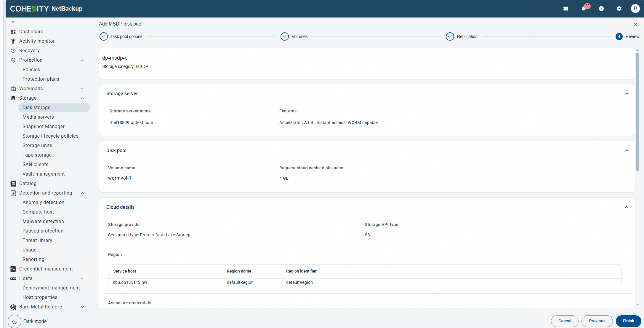This screenshot has height=328, width=644.
Task: Open Threat library page
Action: (37, 240)
